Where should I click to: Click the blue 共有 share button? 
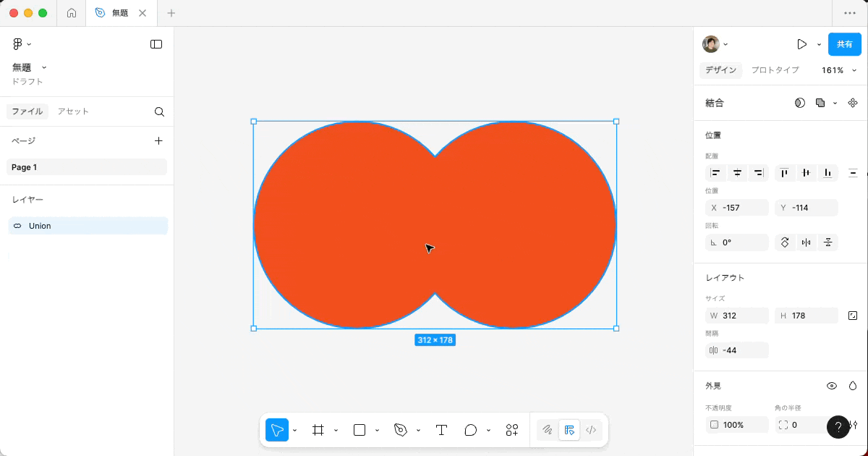[x=844, y=44]
